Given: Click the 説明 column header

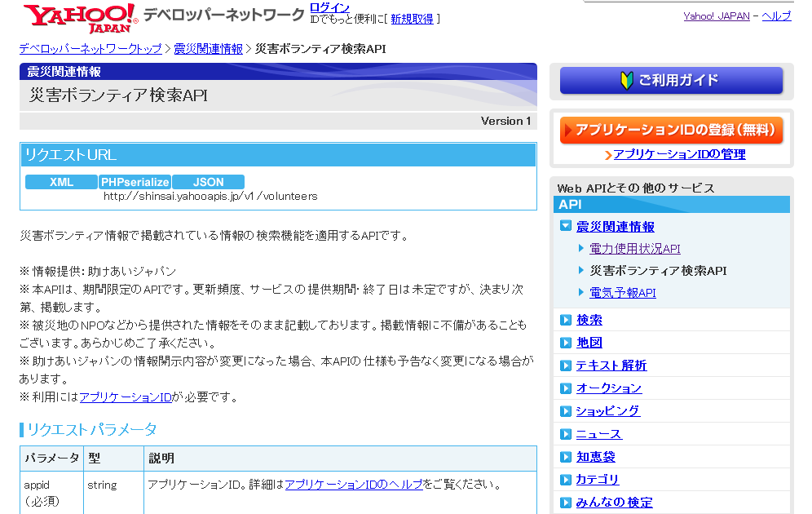Looking at the screenshot, I should pyautogui.click(x=340, y=459).
